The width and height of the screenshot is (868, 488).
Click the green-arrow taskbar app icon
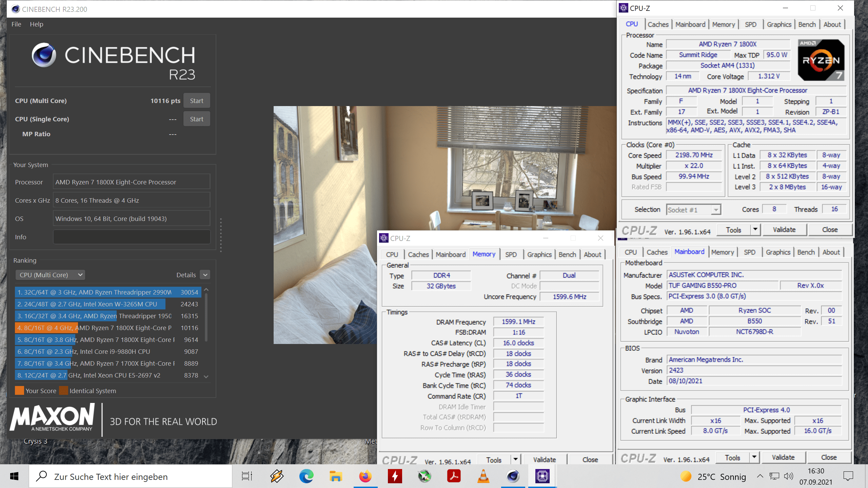tap(424, 476)
